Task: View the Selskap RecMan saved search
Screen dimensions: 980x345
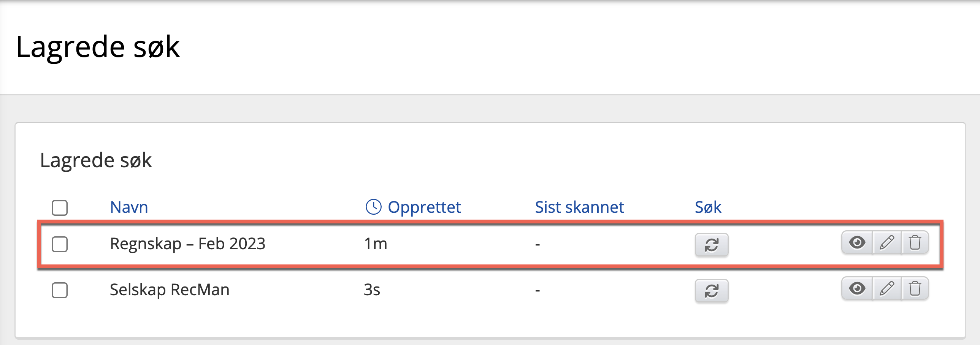Action: tap(857, 288)
